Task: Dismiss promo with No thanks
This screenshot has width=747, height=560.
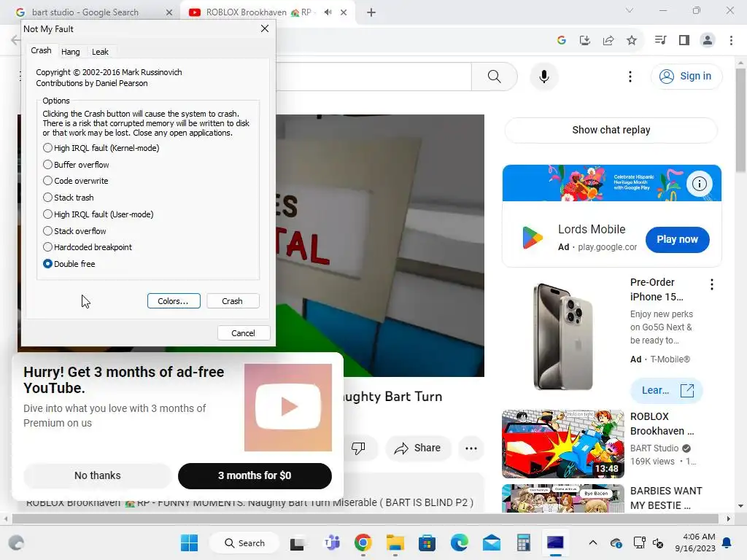Action: click(98, 475)
